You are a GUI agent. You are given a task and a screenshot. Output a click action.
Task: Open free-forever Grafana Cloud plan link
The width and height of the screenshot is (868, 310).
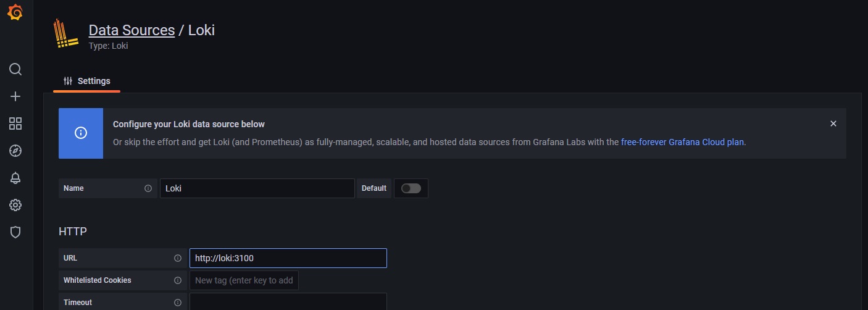point(682,141)
